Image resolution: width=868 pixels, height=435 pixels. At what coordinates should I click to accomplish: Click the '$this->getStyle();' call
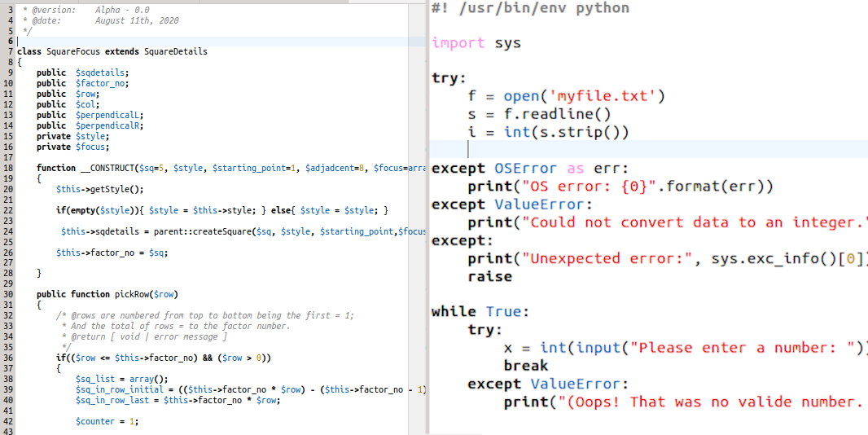point(99,189)
